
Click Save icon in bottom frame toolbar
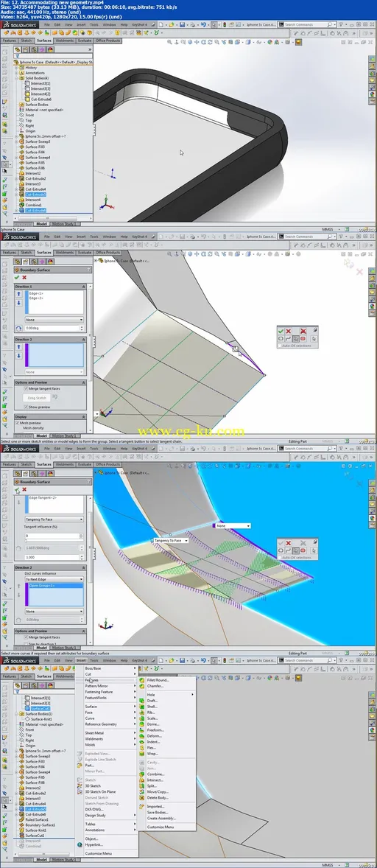pyautogui.click(x=183, y=660)
